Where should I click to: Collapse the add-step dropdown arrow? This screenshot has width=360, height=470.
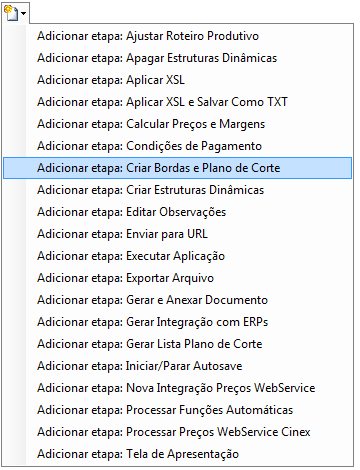(x=23, y=14)
